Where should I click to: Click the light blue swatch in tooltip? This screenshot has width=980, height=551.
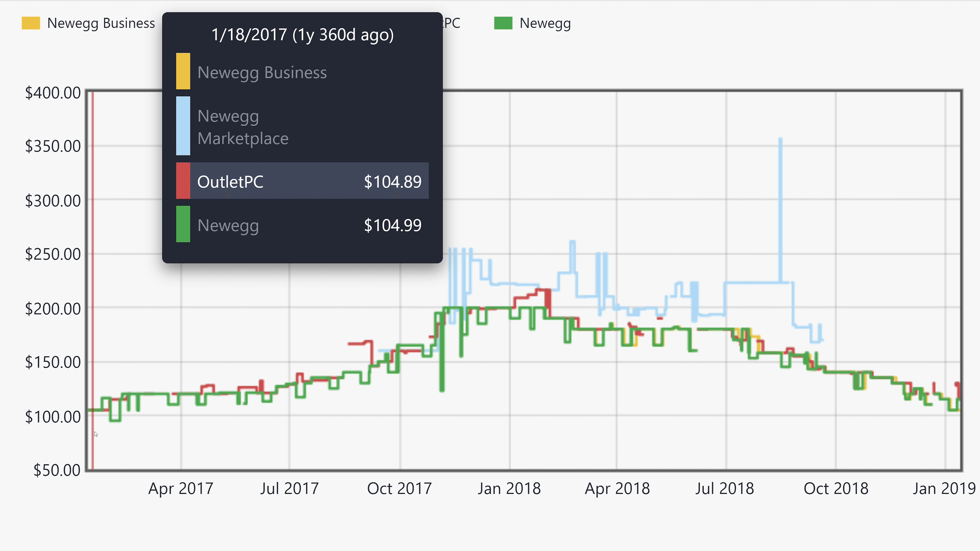click(x=183, y=126)
